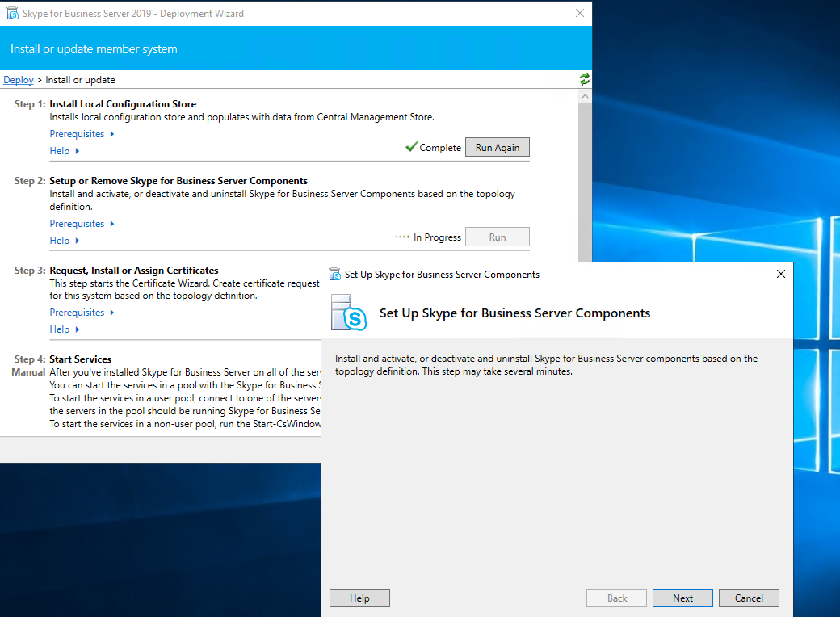
Task: Expand Help under Step 3
Action: (65, 329)
